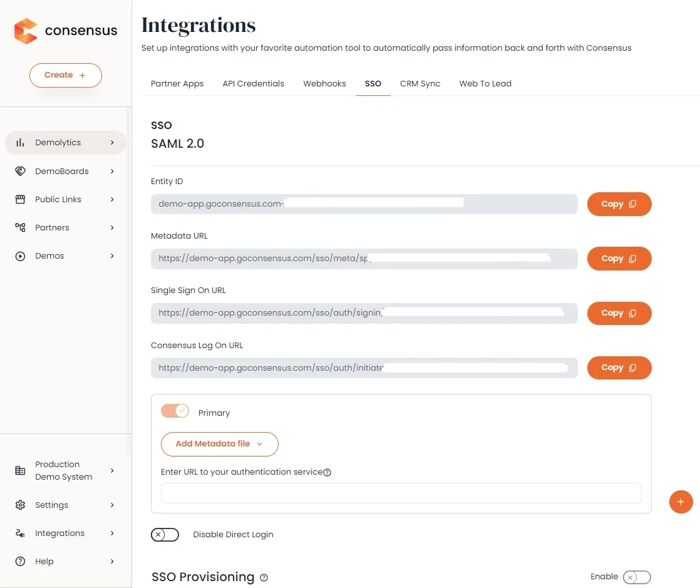Screen dimensions: 700x588
Task: Click the "Demolytics" sidebar label
Action: click(58, 142)
